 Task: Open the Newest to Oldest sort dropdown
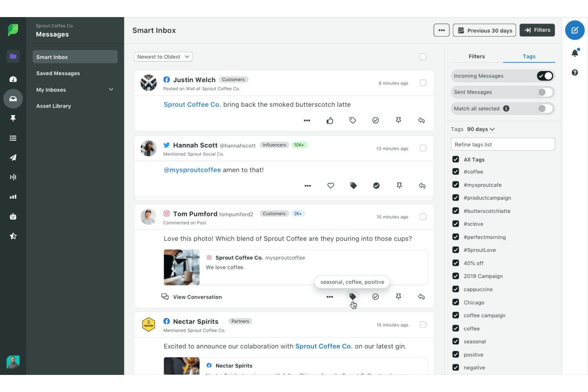163,56
